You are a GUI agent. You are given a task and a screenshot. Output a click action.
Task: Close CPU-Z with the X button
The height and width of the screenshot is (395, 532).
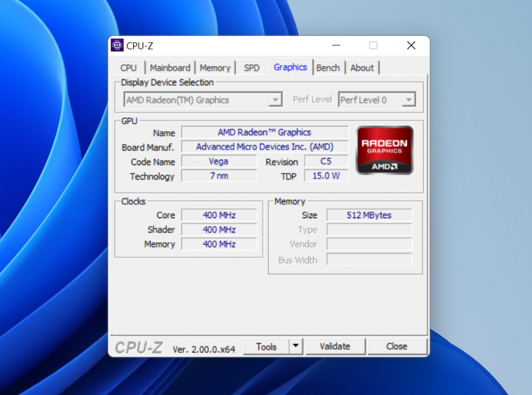[x=411, y=45]
